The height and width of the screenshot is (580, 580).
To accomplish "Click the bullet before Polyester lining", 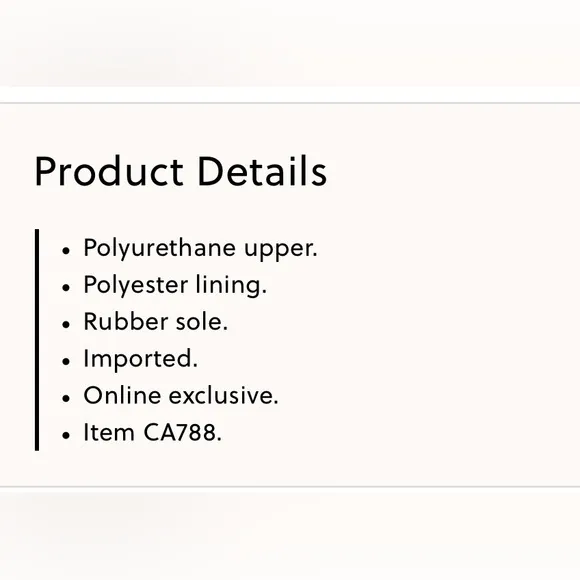I will [66, 287].
